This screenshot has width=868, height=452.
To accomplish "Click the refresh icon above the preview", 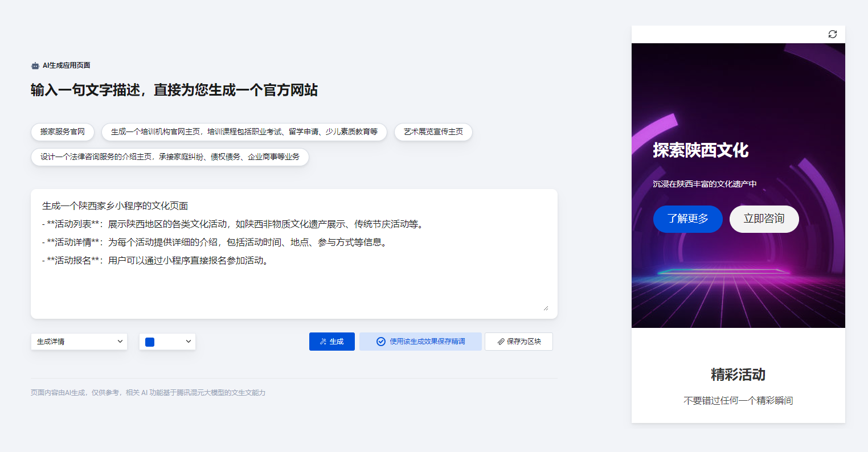I will [832, 34].
